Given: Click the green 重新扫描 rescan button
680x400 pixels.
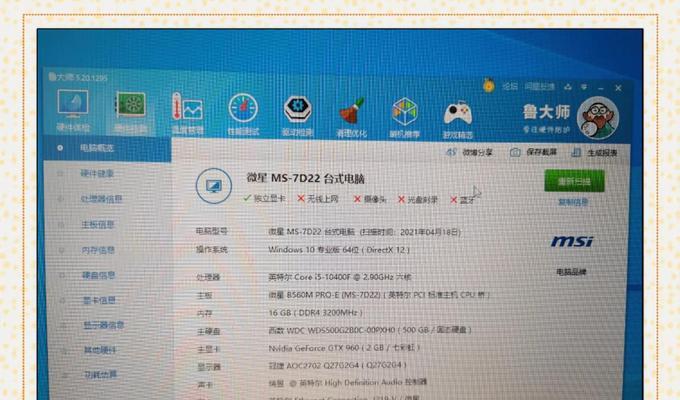Looking at the screenshot, I should 574,181.
